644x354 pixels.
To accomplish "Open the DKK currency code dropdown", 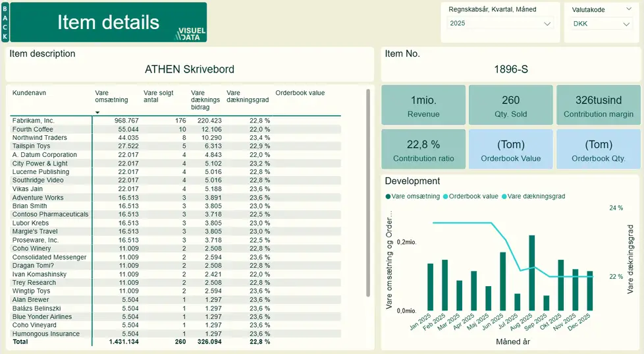I will click(601, 24).
